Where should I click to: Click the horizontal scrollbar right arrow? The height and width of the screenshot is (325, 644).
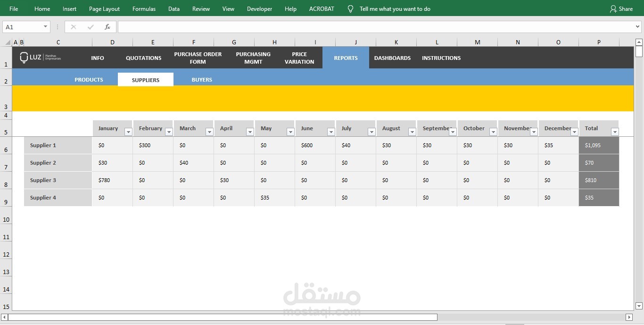pos(629,317)
